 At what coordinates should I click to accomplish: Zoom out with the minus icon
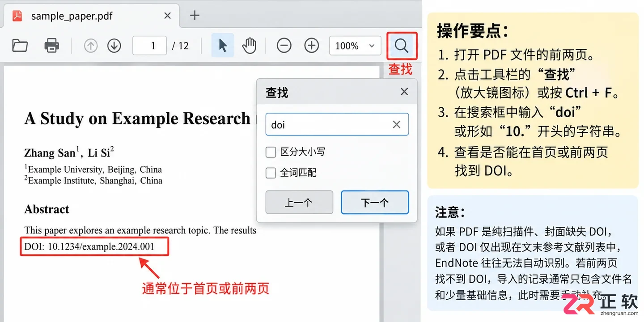click(x=284, y=46)
